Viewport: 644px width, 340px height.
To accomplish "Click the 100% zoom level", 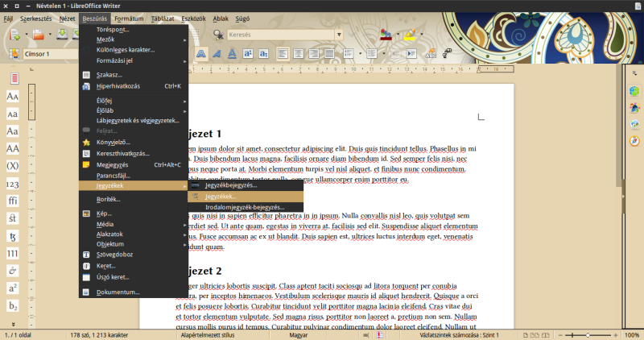I will point(632,335).
